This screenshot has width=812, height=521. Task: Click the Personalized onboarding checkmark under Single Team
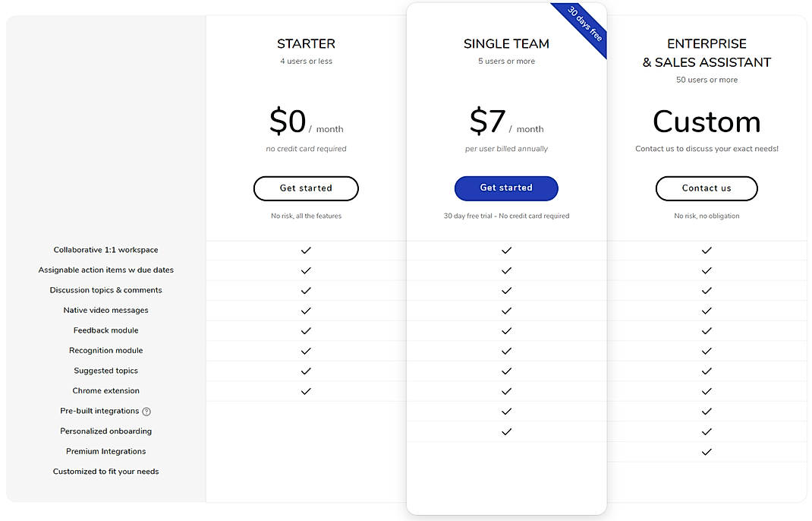point(506,431)
